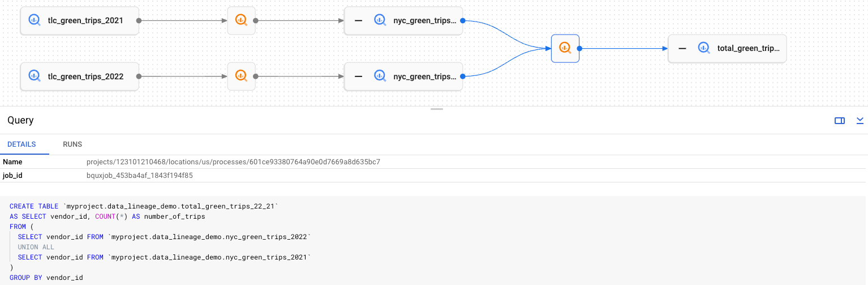Click the highlighted process node feeding total_green_trip
The width and height of the screenshot is (868, 285).
565,48
